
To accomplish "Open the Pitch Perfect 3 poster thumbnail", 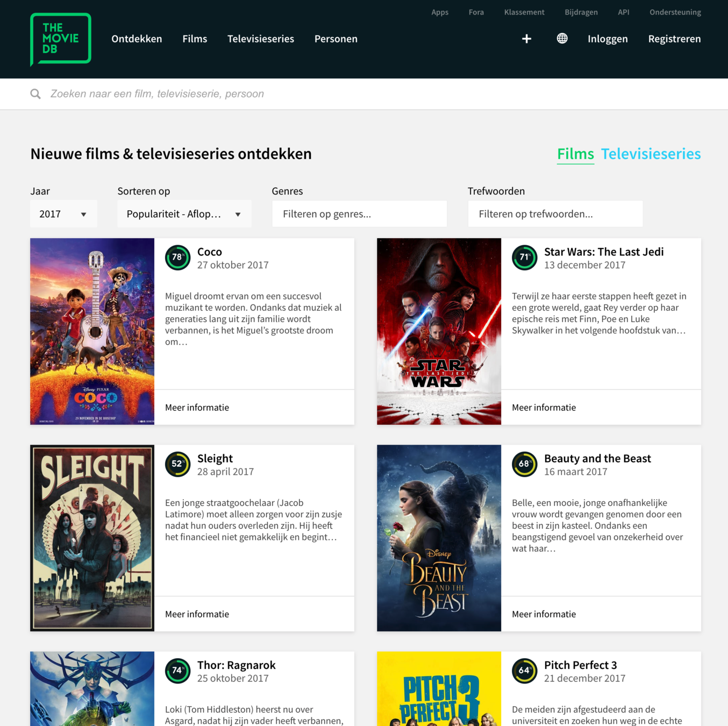I will pos(439,689).
